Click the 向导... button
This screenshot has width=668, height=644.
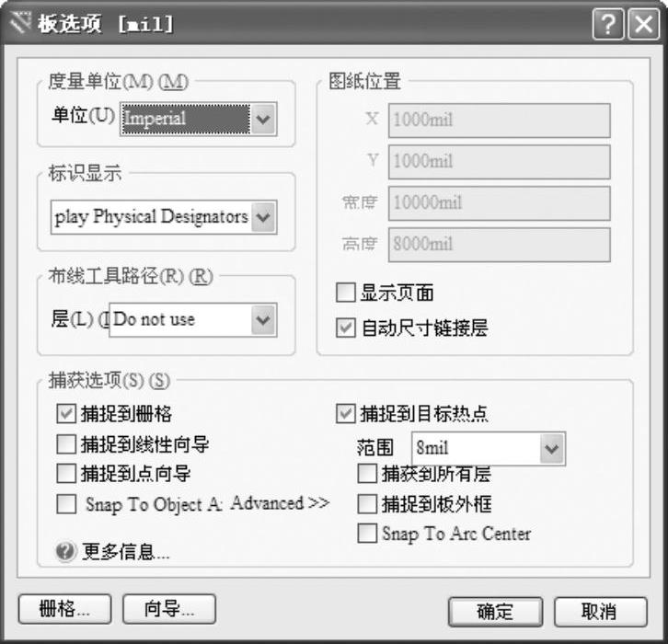click(169, 609)
